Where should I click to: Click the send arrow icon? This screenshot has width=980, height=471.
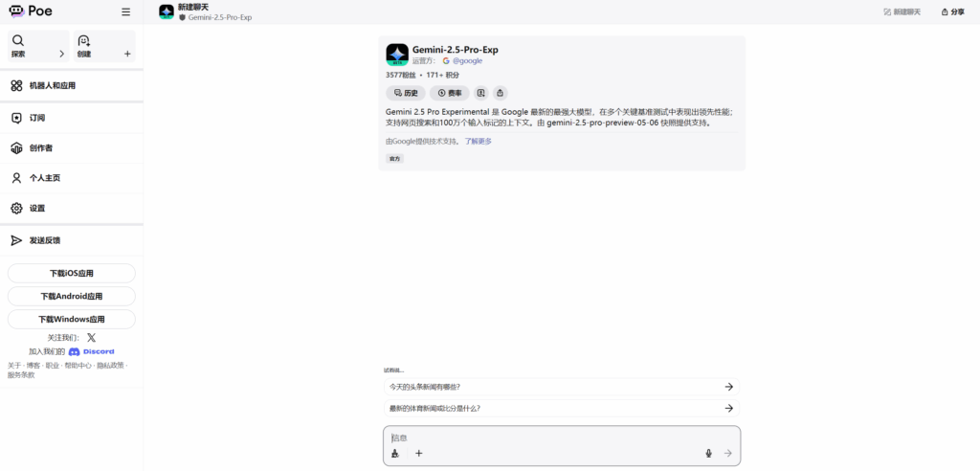tap(727, 454)
